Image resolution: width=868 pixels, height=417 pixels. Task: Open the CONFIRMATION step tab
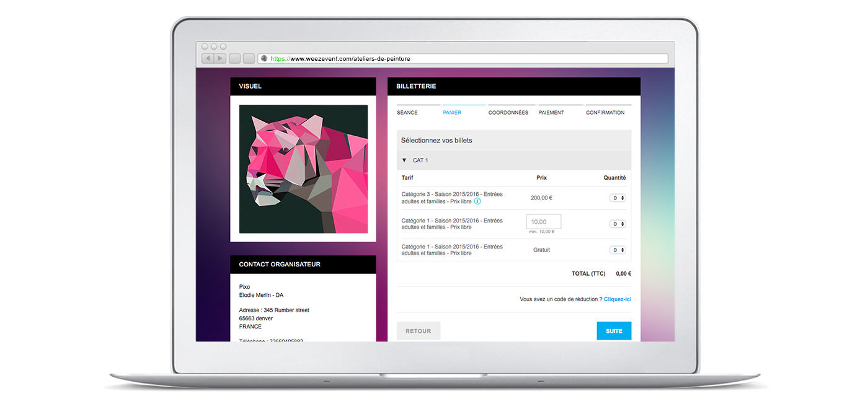pos(605,113)
